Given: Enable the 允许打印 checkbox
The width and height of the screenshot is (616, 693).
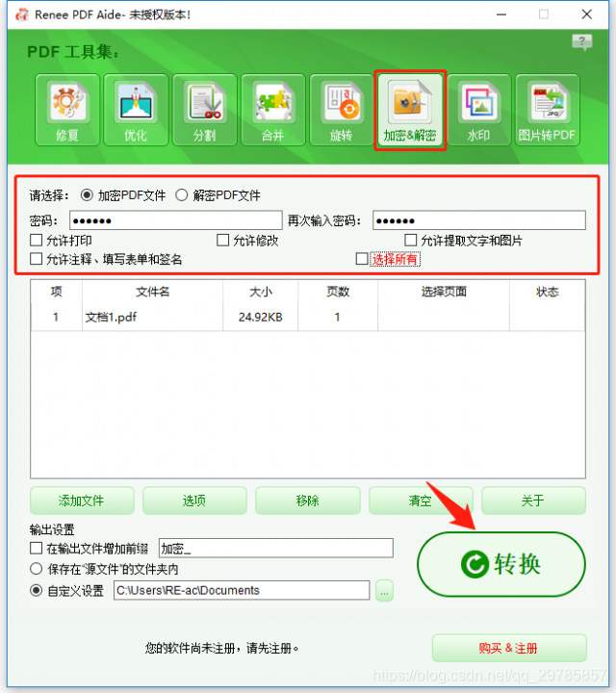Looking at the screenshot, I should pyautogui.click(x=37, y=241).
